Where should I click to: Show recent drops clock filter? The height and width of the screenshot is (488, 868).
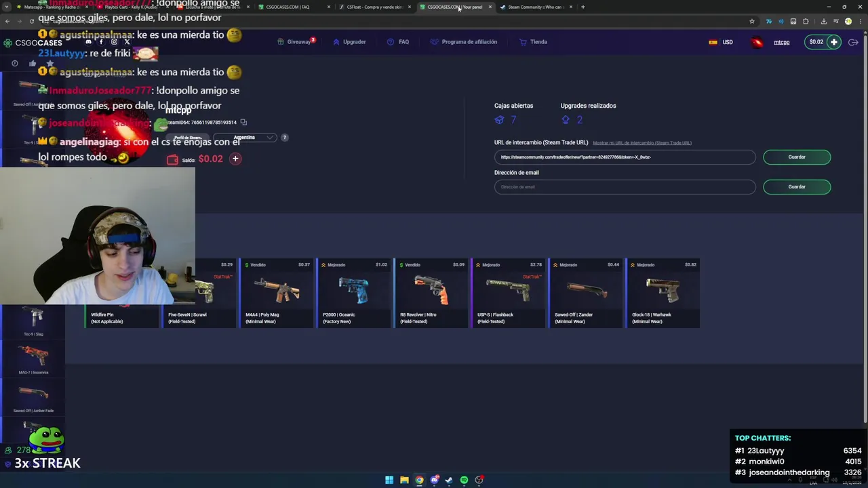15,64
